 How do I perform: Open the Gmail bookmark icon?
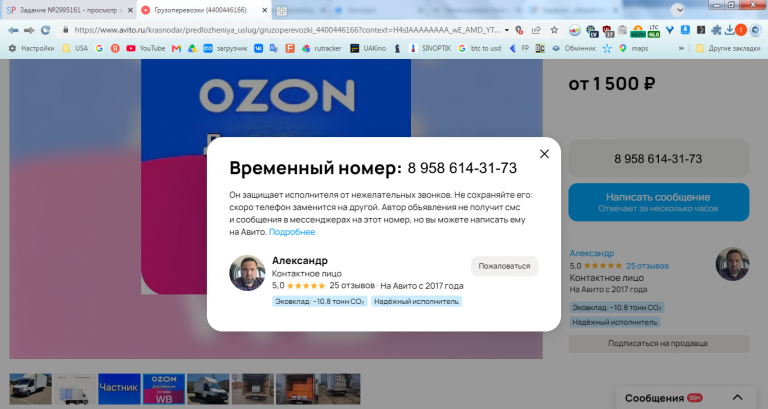click(x=176, y=48)
